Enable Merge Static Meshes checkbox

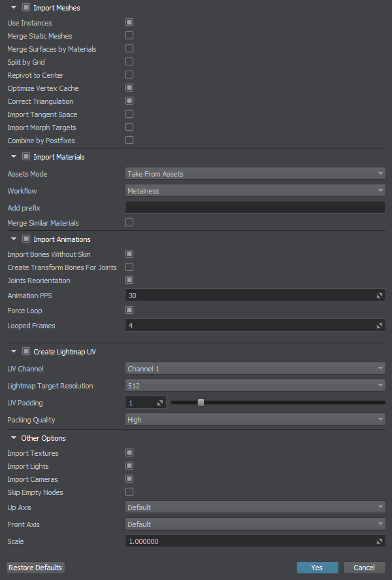coord(129,35)
